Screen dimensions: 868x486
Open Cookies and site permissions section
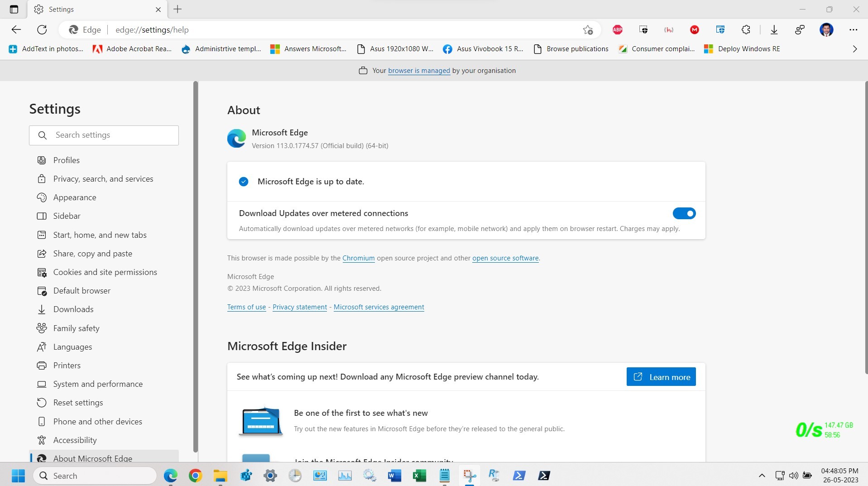[104, 272]
